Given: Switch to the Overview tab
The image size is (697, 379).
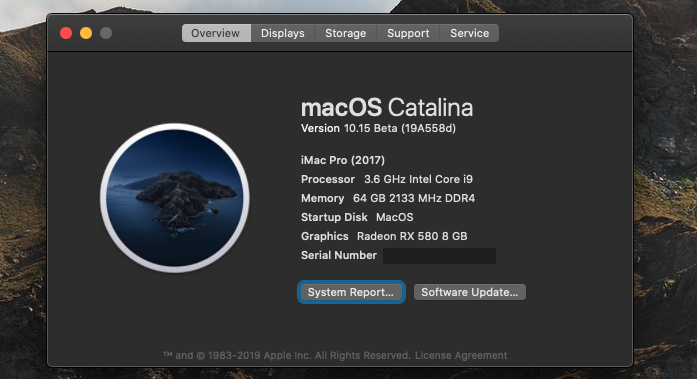Looking at the screenshot, I should [x=216, y=33].
